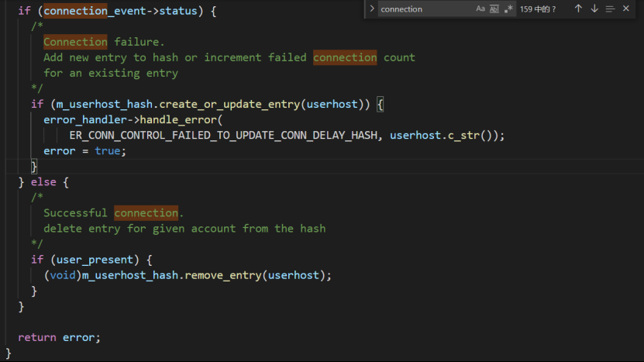Click opening brace after create_or_update_entry condition
Image resolution: width=644 pixels, height=362 pixels.
pyautogui.click(x=381, y=105)
